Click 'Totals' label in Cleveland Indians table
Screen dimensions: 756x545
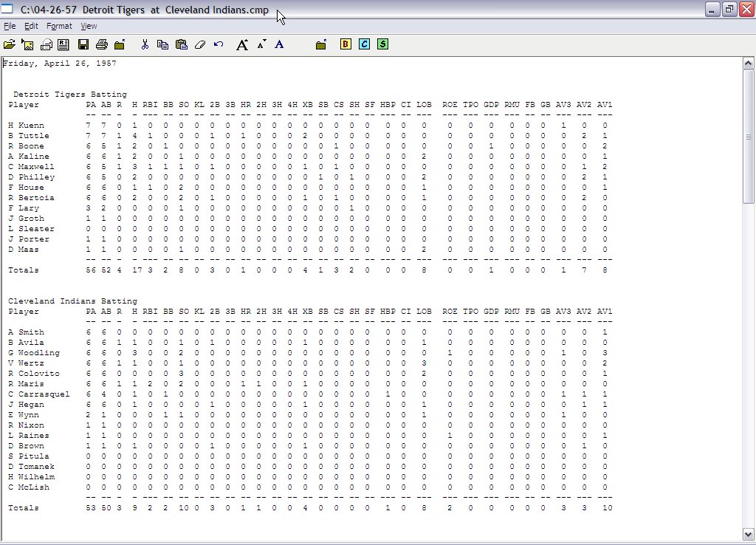(x=23, y=508)
